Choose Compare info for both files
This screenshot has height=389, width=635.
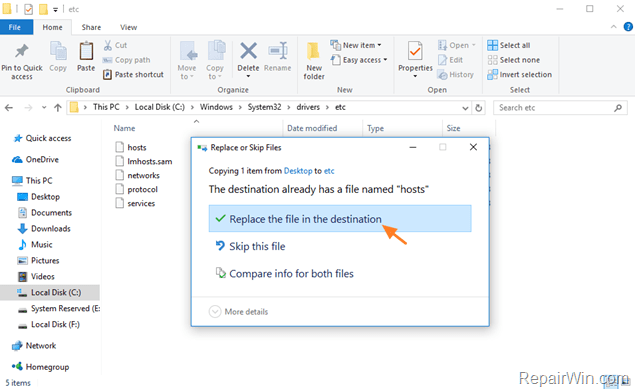click(285, 274)
